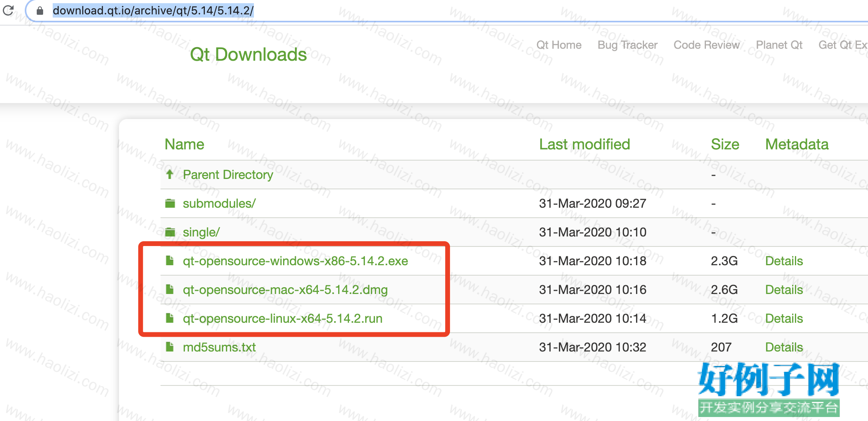868x421 pixels.
Task: Click the submodules folder icon
Action: tap(170, 203)
